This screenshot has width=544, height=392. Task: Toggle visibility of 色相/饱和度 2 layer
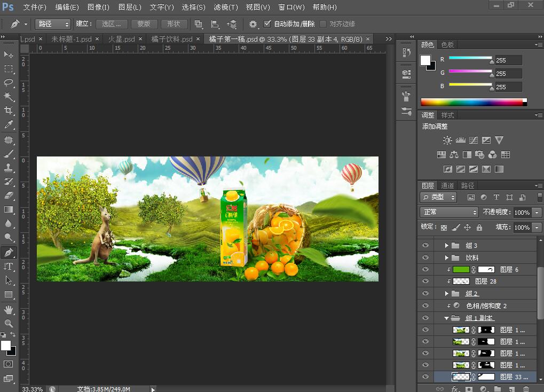425,305
